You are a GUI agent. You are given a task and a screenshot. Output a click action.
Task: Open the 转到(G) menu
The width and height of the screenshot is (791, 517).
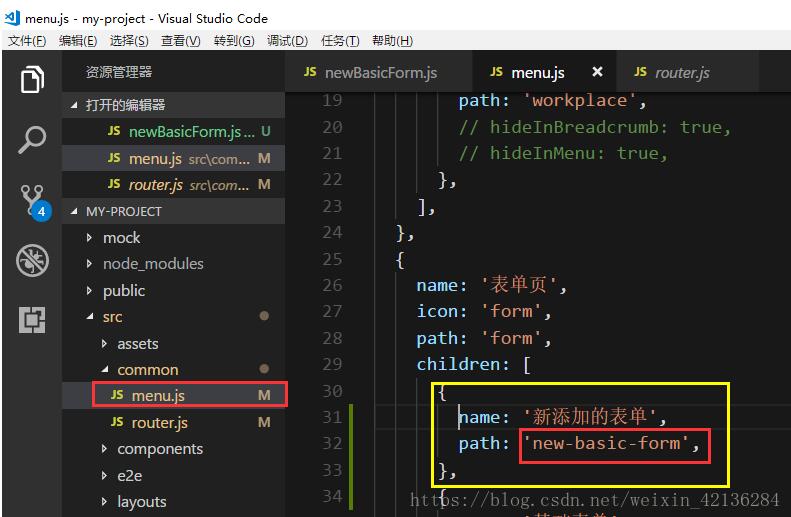pyautogui.click(x=234, y=40)
